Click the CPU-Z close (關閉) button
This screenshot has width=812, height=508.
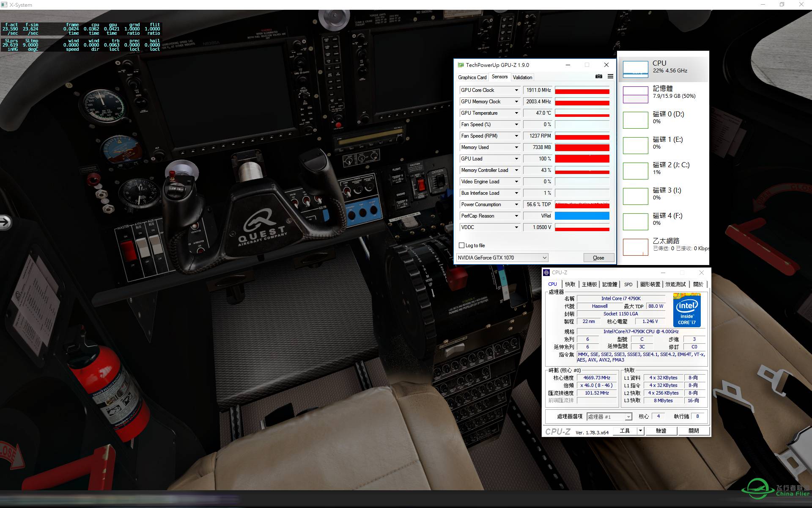click(x=694, y=431)
